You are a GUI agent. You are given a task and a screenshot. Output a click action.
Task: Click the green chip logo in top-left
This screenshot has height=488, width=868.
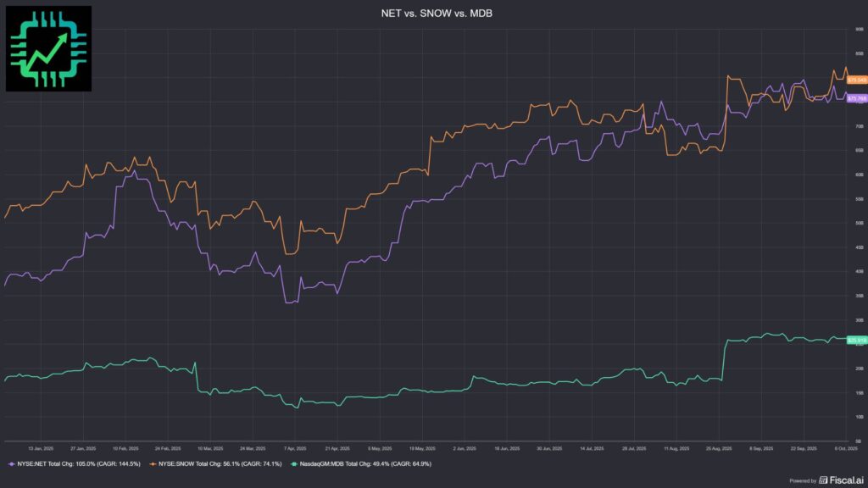pyautogui.click(x=48, y=48)
